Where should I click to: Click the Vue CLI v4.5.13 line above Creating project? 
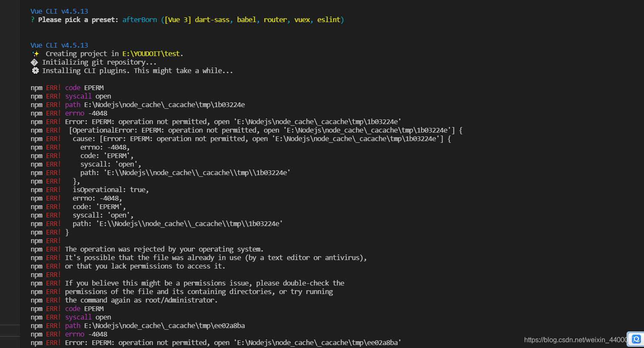click(59, 45)
